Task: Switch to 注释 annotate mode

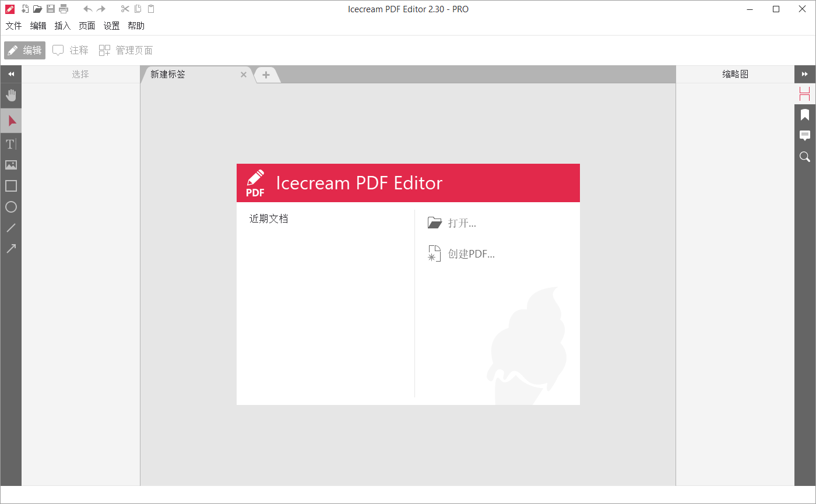Action: coord(71,50)
